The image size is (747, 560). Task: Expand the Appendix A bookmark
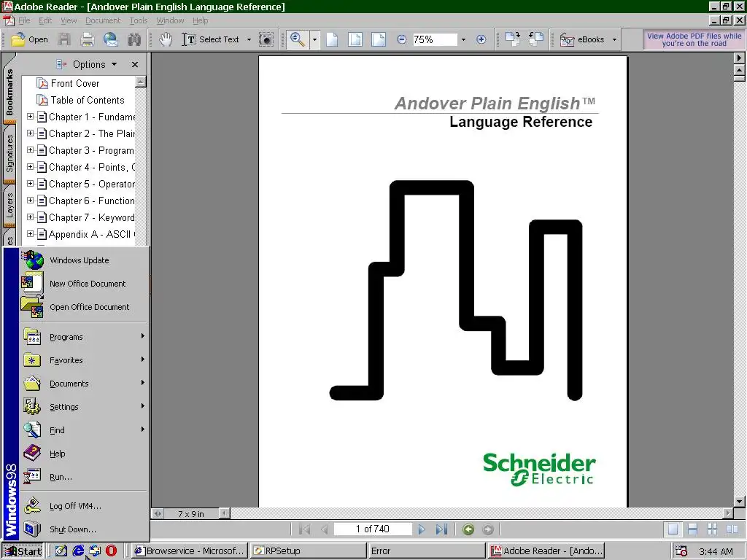point(30,234)
